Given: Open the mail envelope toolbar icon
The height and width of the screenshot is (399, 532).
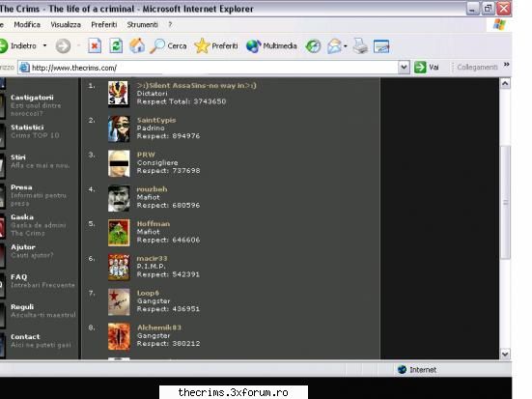Looking at the screenshot, I should point(334,45).
